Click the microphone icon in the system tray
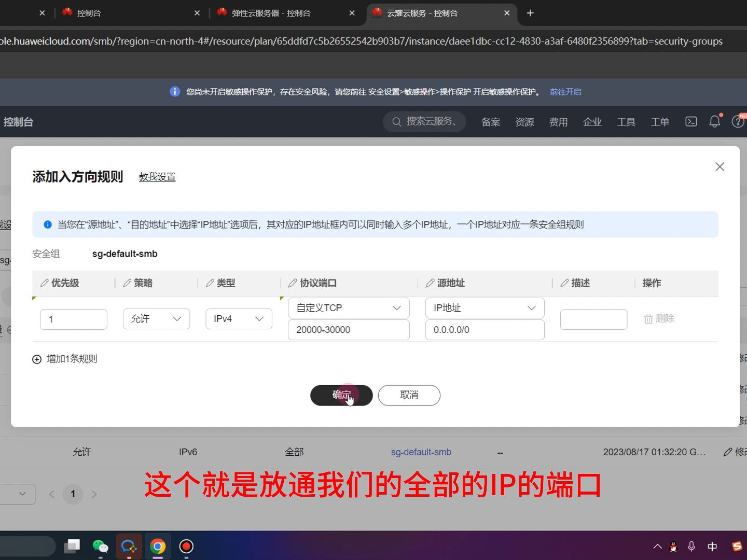747x560 pixels. click(x=691, y=546)
